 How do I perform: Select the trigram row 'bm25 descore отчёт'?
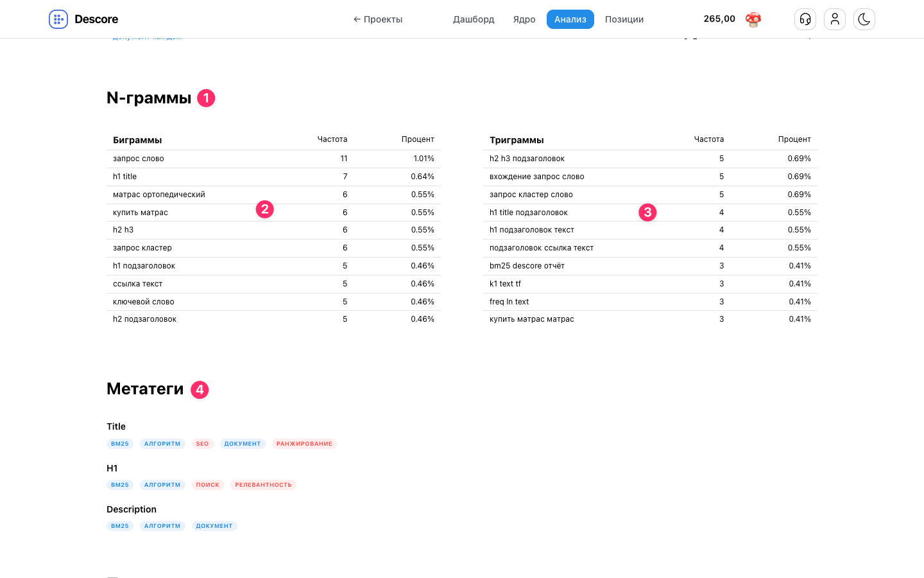650,266
